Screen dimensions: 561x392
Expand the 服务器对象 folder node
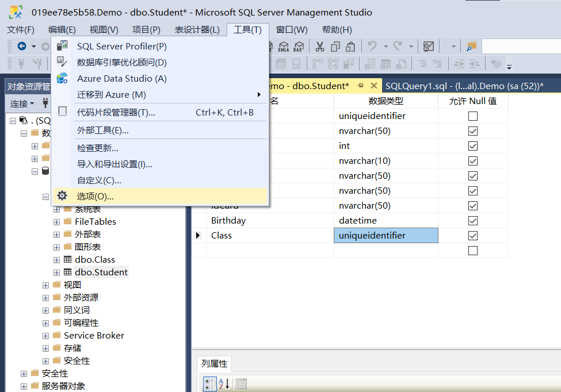(x=24, y=387)
